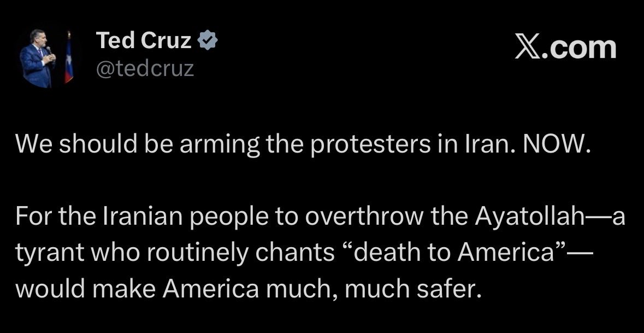Click the last line ending 'much safer.'
644x333 pixels.
click(249, 288)
